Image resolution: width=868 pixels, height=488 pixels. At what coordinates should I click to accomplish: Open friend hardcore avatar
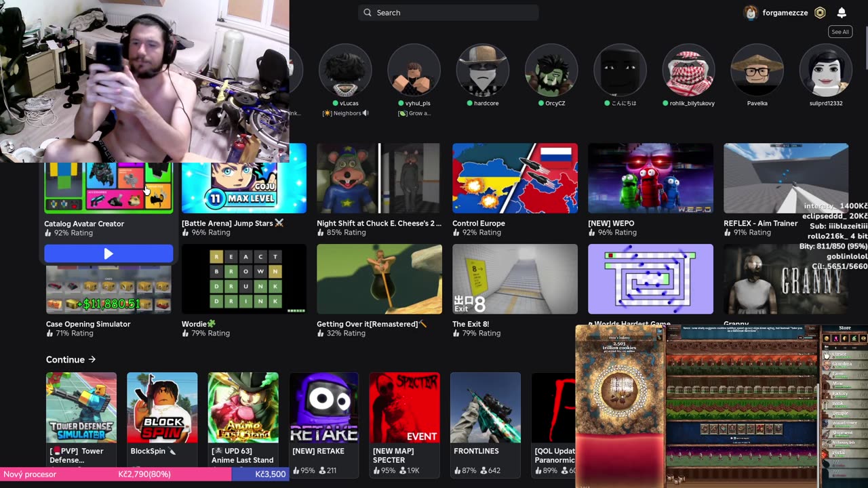[x=482, y=70]
